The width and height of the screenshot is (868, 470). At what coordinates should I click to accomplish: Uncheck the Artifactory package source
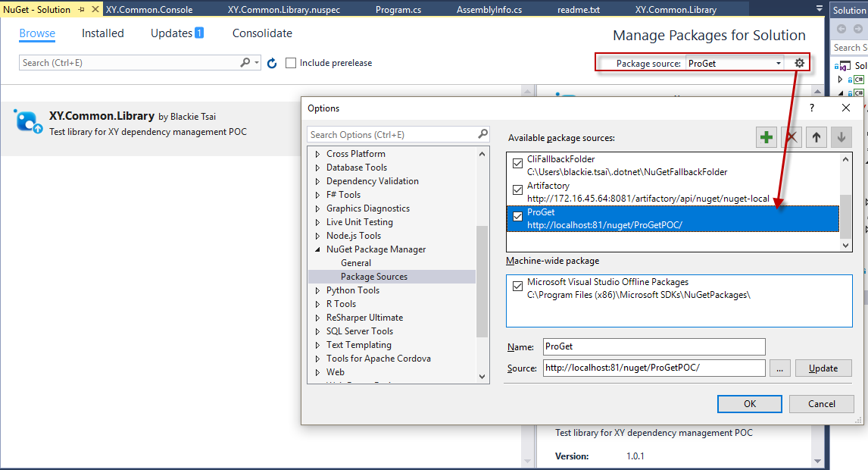(x=517, y=190)
